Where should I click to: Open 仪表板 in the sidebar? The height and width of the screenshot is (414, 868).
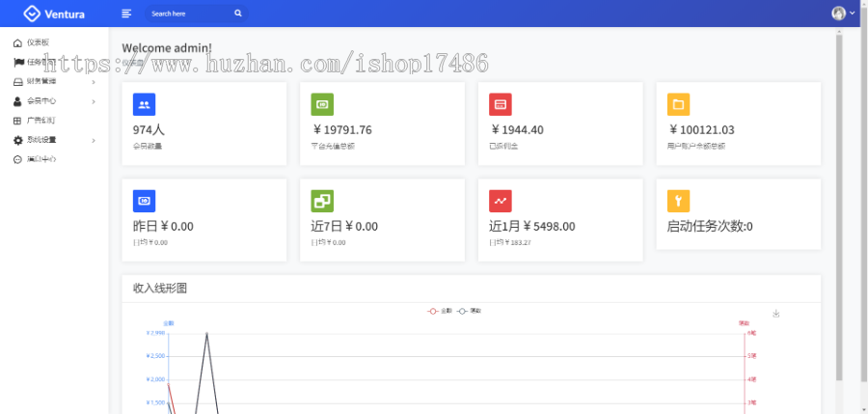[37, 42]
